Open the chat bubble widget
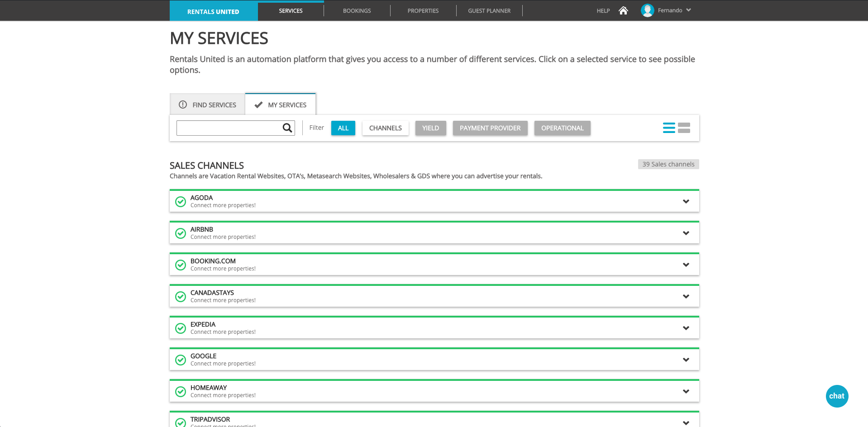The image size is (868, 427). [x=837, y=396]
